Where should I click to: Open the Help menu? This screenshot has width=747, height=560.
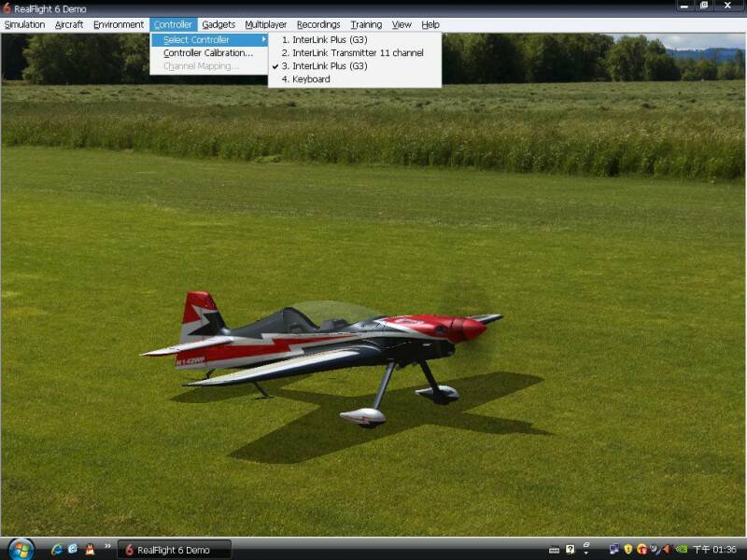[x=430, y=25]
